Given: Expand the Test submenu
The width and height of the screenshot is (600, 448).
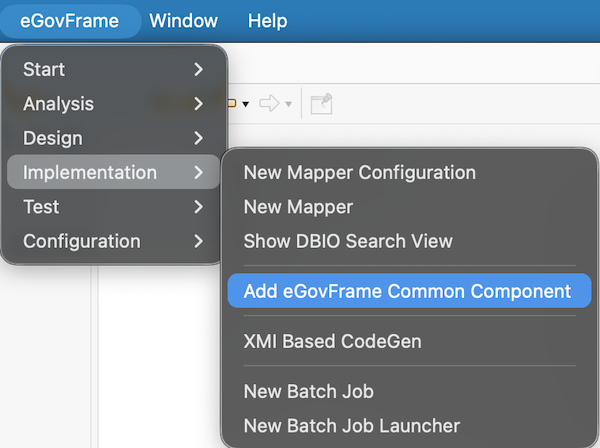Looking at the screenshot, I should point(113,207).
